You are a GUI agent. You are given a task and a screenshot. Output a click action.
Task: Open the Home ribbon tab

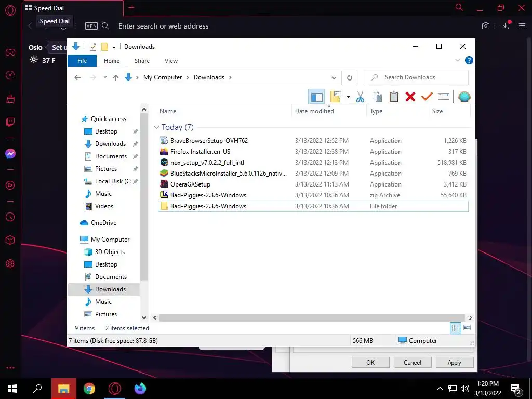[x=112, y=61]
